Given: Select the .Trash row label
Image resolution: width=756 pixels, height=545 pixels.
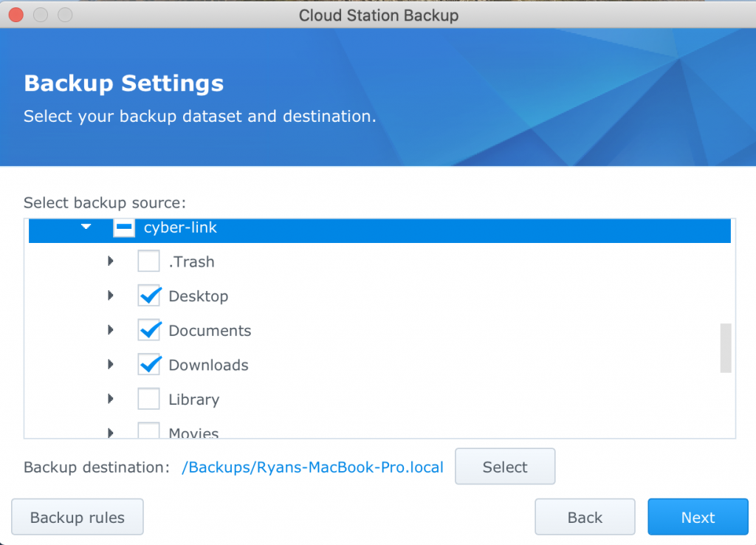Looking at the screenshot, I should (x=191, y=262).
